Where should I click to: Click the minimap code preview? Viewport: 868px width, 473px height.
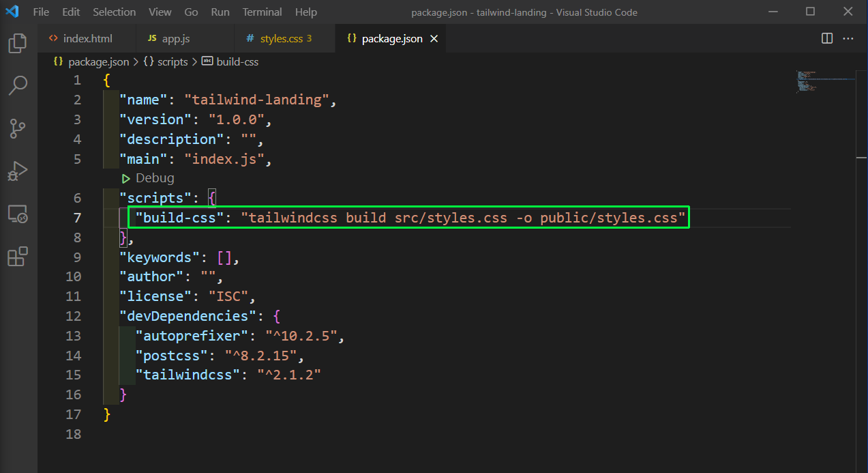click(x=825, y=81)
